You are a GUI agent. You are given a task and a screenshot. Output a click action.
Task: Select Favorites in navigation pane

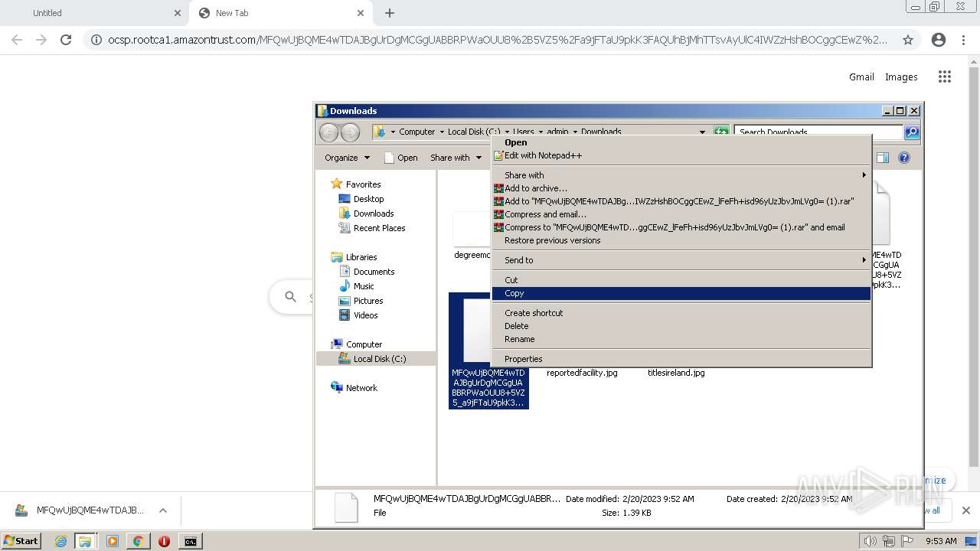(x=356, y=184)
